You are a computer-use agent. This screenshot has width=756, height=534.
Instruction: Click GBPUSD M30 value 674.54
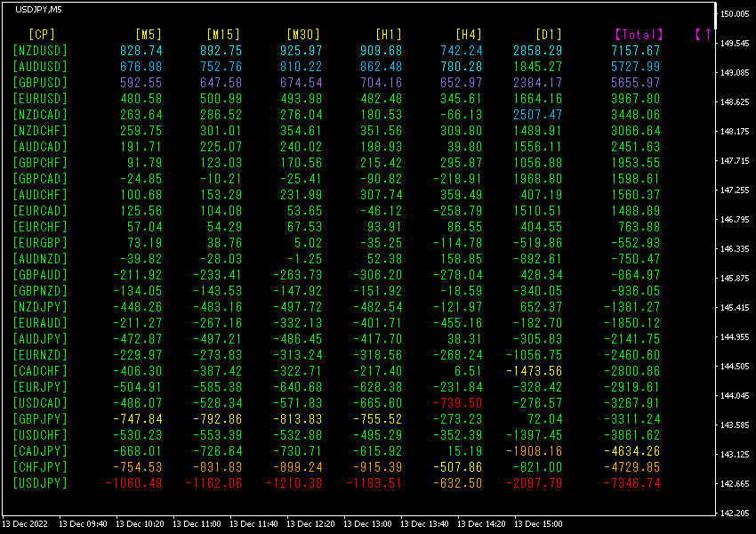tap(302, 83)
